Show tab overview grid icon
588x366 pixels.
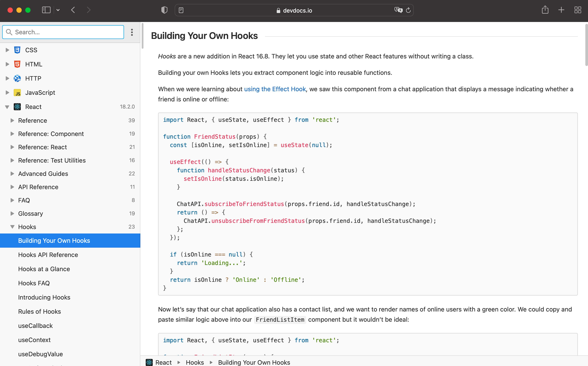[578, 10]
